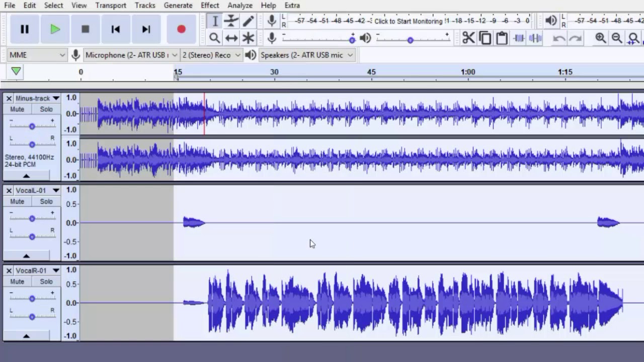
Task: Click the green playhead pin on the timeline
Action: (16, 72)
